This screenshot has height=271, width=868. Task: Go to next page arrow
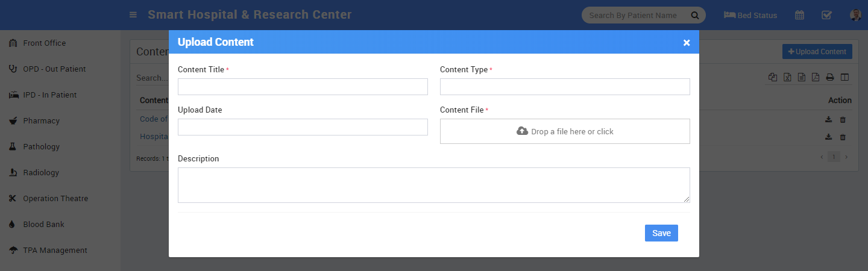[846, 157]
